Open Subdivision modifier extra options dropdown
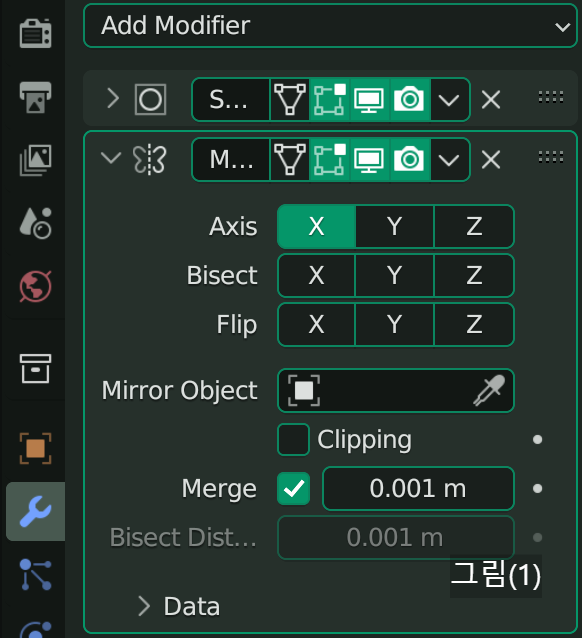This screenshot has width=582, height=638. pos(450,99)
